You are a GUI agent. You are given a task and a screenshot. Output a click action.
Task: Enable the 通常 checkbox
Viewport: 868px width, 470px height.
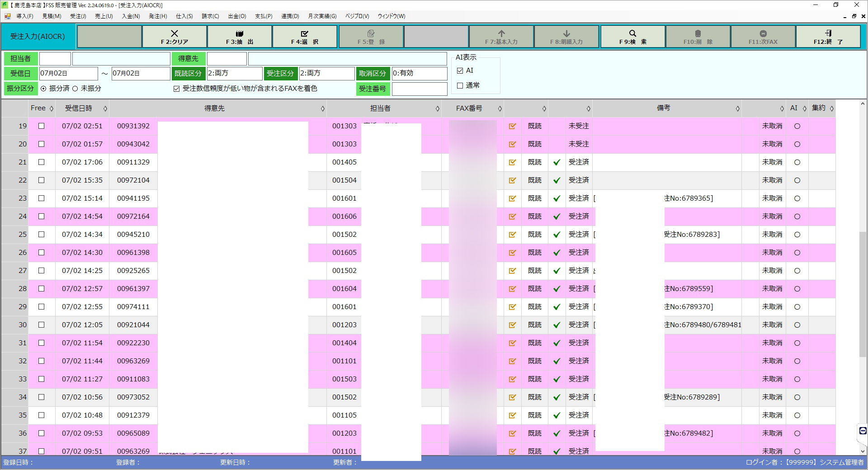pyautogui.click(x=460, y=86)
